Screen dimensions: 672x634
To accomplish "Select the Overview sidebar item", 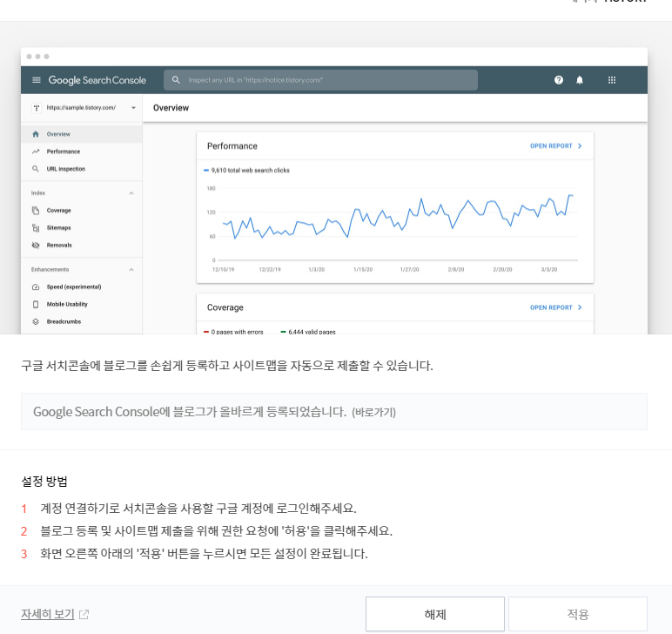I will (82, 134).
